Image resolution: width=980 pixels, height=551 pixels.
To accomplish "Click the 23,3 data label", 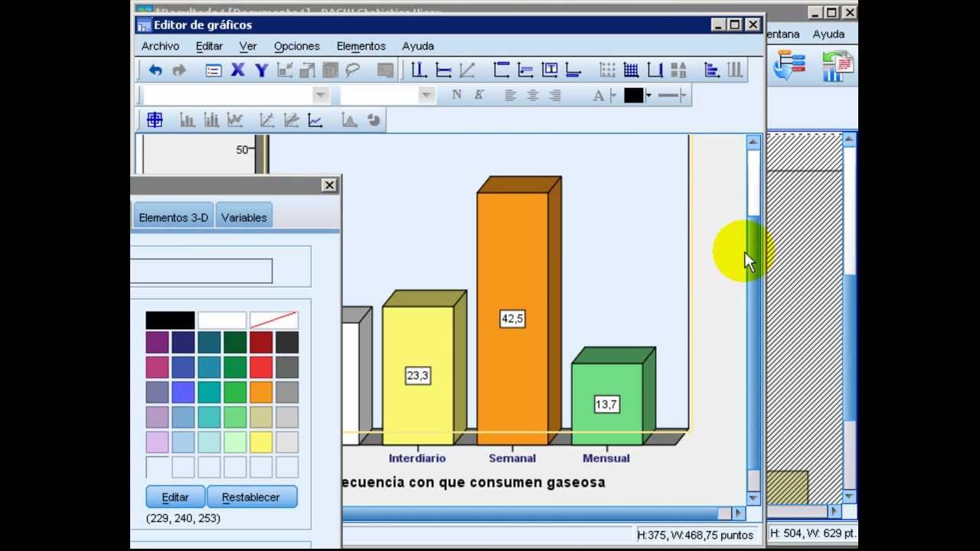I will [418, 376].
